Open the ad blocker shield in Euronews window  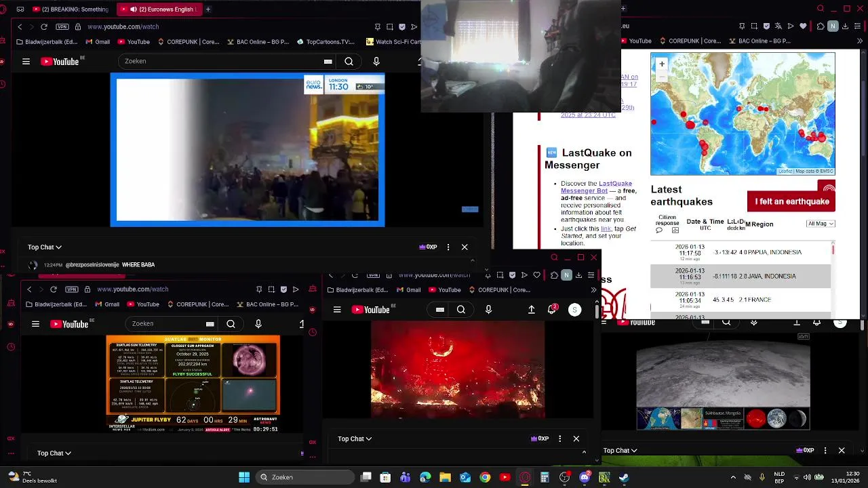click(x=402, y=26)
